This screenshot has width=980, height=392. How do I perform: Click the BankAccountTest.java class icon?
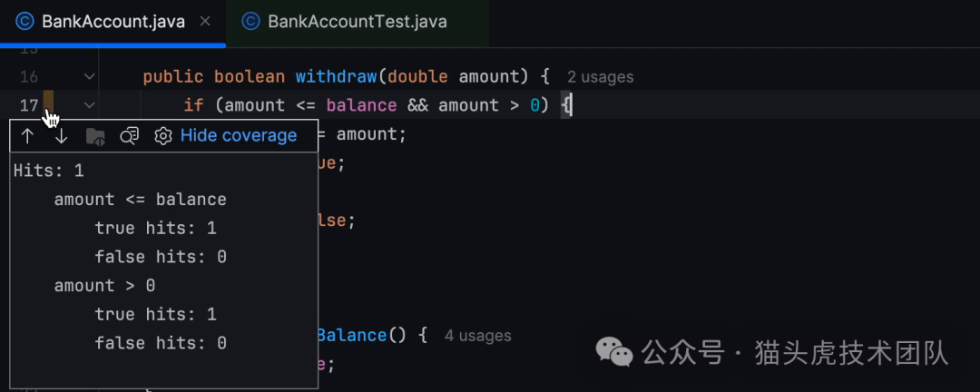[250, 21]
